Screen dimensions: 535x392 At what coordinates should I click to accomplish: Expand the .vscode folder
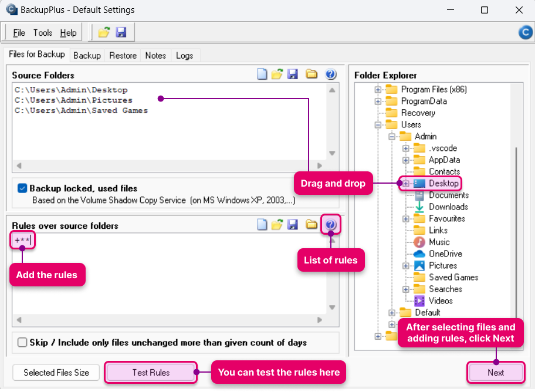tap(406, 148)
